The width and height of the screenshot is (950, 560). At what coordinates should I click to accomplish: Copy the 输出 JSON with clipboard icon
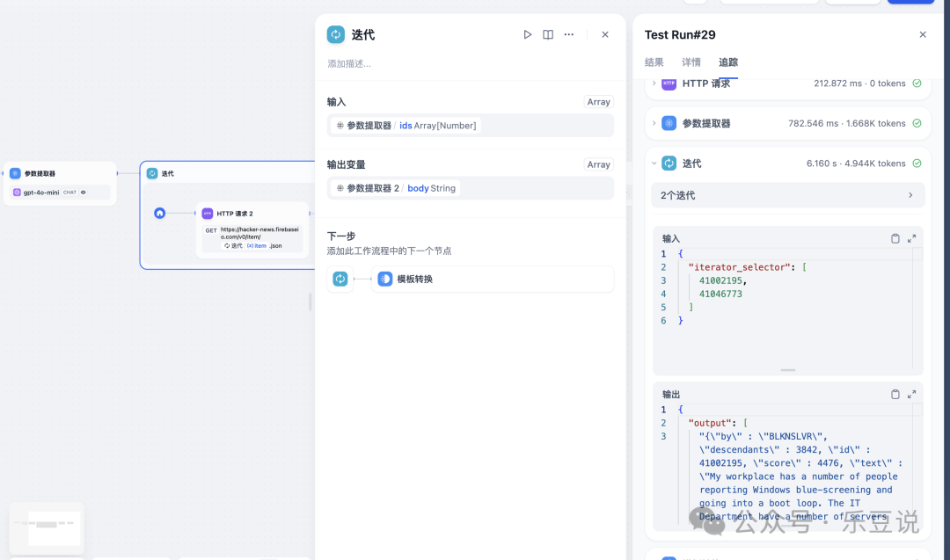point(895,394)
